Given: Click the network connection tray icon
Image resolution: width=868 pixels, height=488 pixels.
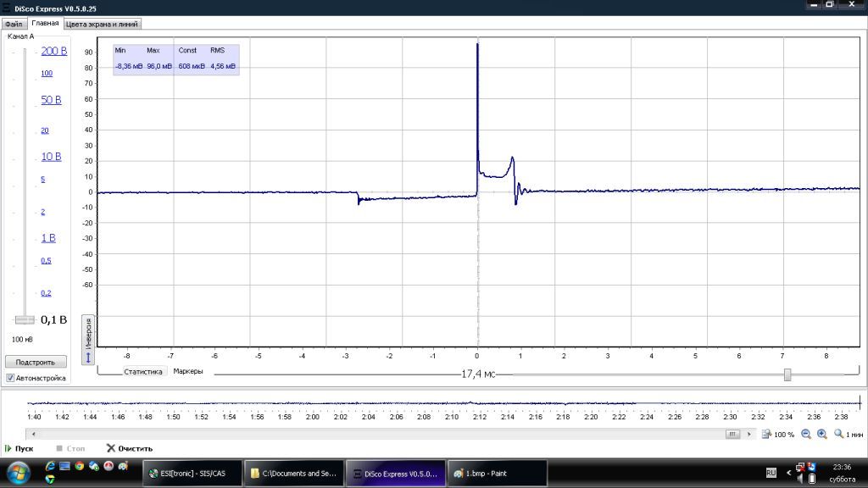Looking at the screenshot, I should [x=800, y=468].
